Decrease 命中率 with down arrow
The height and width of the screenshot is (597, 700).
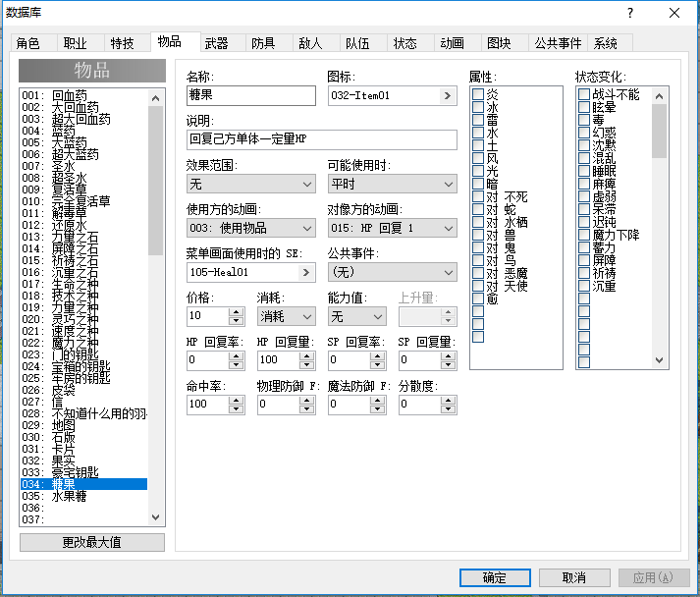(237, 409)
